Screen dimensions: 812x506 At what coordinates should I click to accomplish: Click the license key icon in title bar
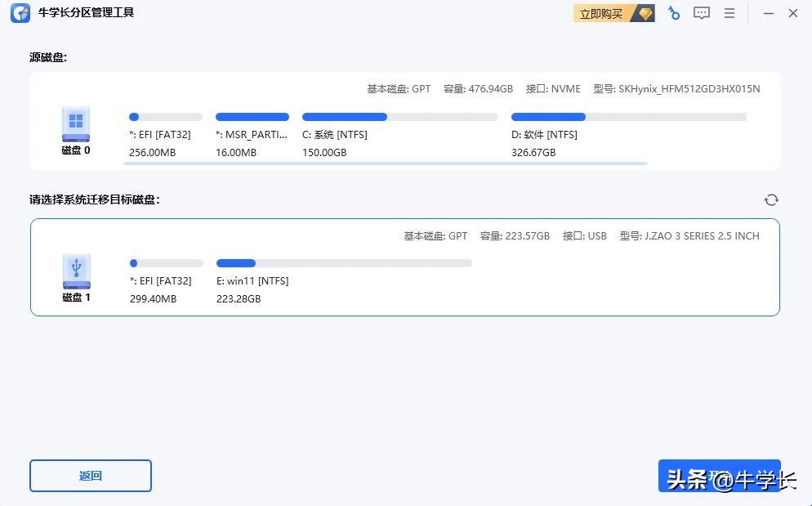tap(673, 13)
